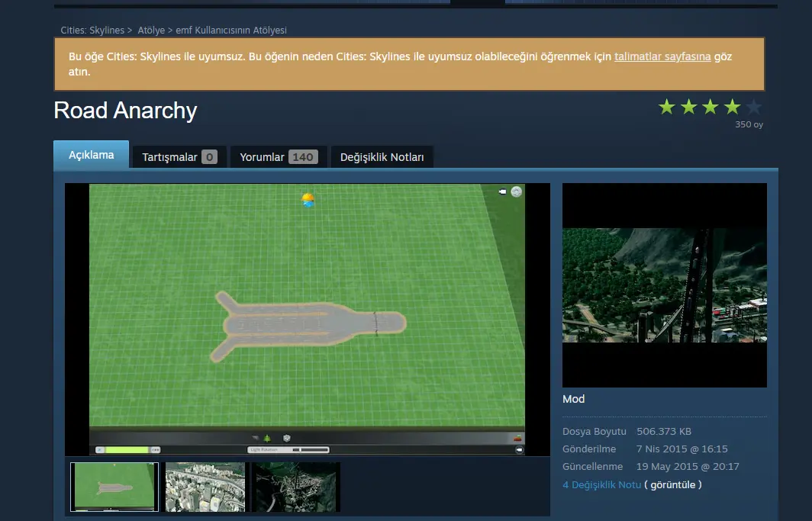Click the green tree icon in game toolbar

click(x=267, y=438)
